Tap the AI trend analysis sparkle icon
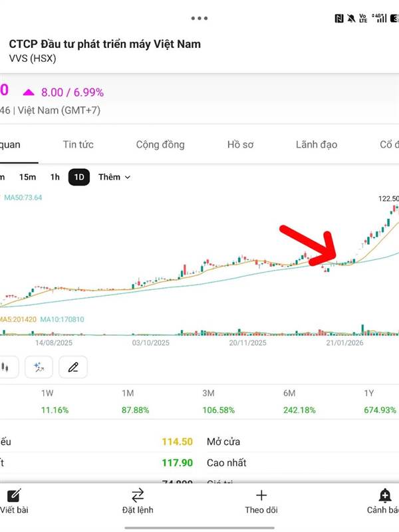 [x=39, y=366]
